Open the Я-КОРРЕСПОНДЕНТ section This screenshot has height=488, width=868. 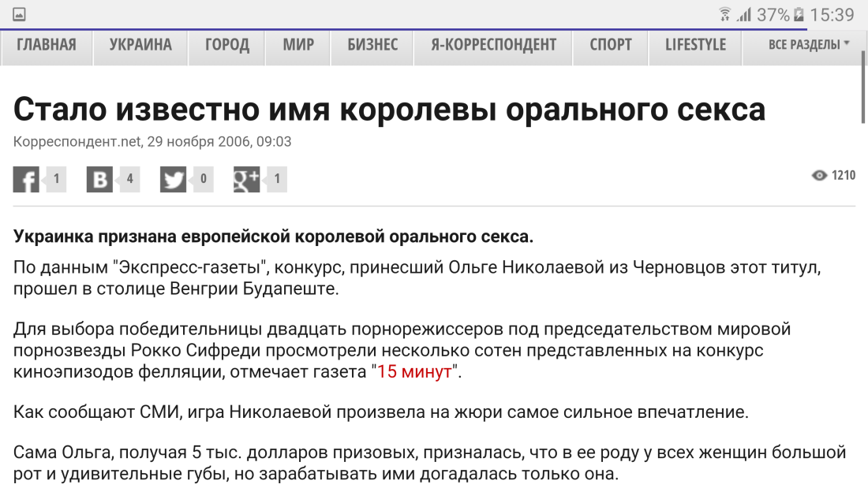point(492,46)
